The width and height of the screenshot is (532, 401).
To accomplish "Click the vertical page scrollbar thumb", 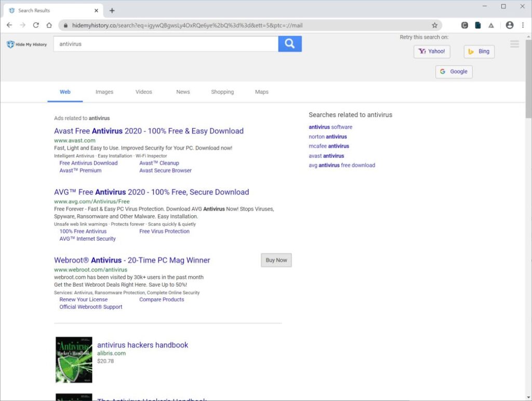I will [x=528, y=79].
